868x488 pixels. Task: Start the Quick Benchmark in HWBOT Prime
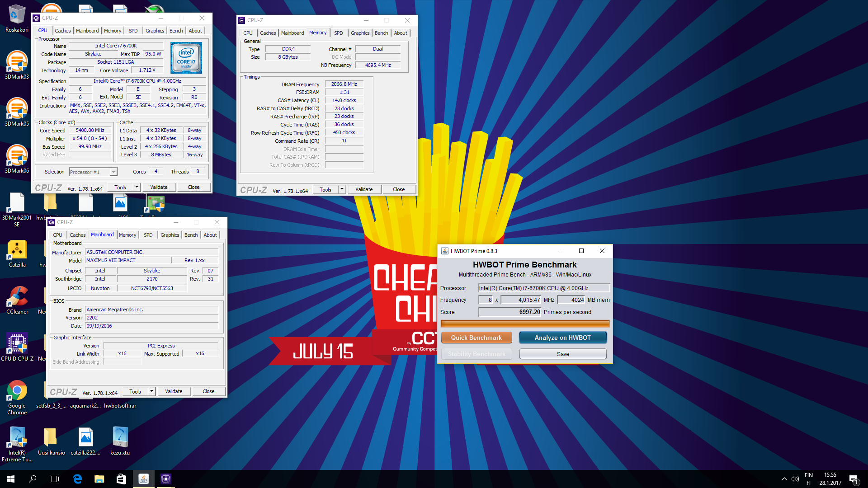(476, 338)
